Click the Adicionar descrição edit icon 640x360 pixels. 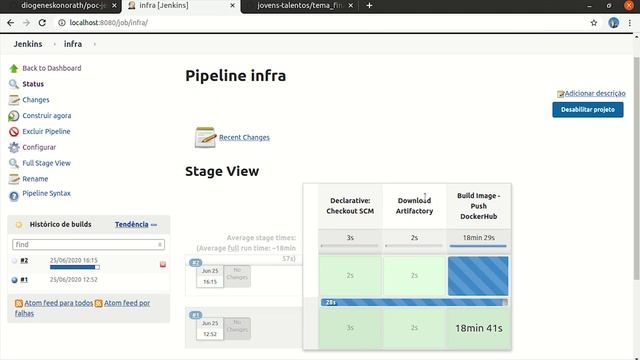tap(560, 94)
